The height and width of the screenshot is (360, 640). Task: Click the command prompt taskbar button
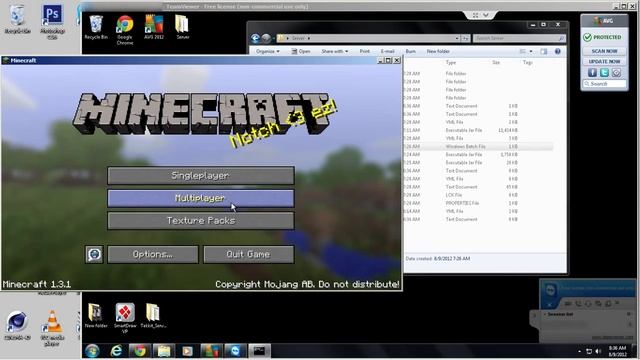(259, 351)
